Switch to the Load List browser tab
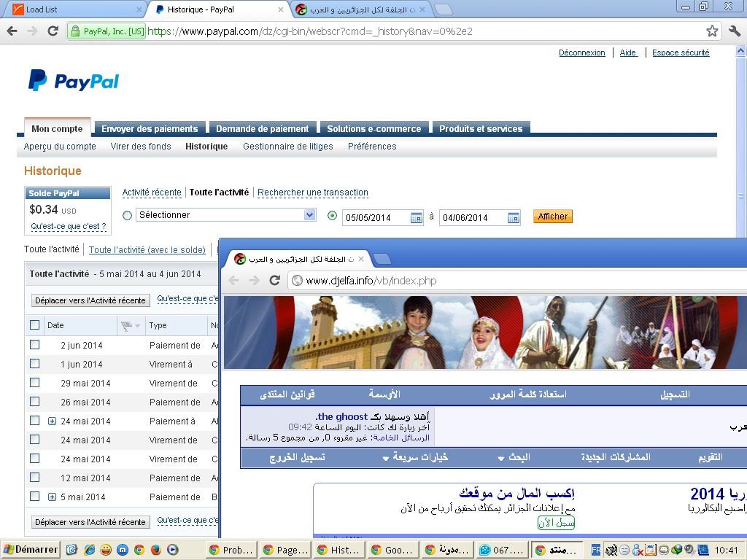 76,9
